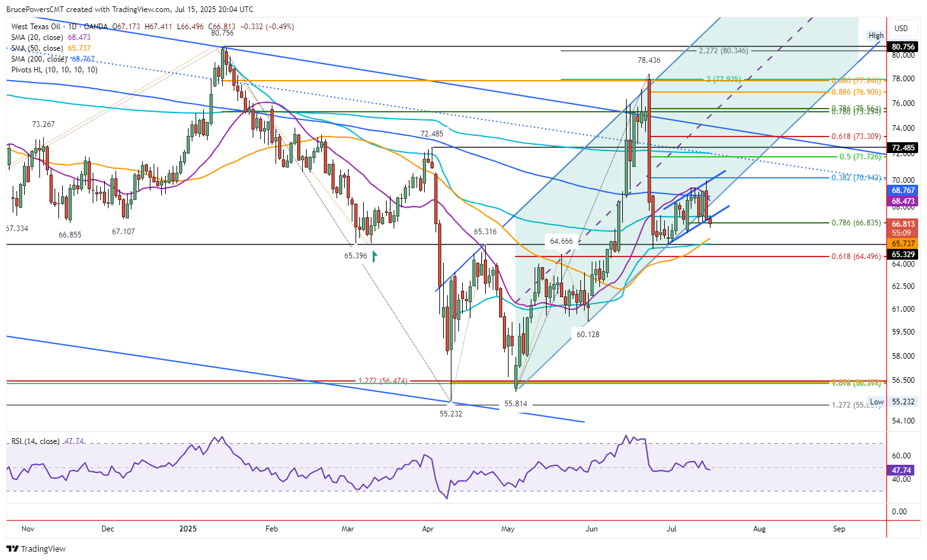Click the 80.756 price tag on axis
This screenshot has height=560, width=927.
click(904, 47)
